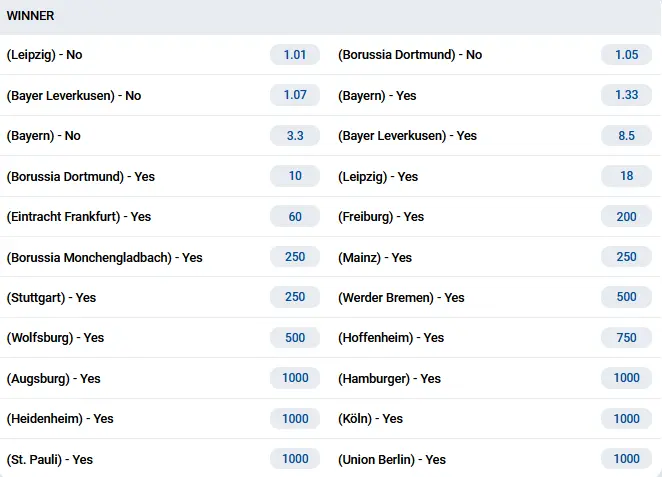Choose Augsburg Yes odds 1000
Screen dimensions: 662x477
click(x=295, y=378)
